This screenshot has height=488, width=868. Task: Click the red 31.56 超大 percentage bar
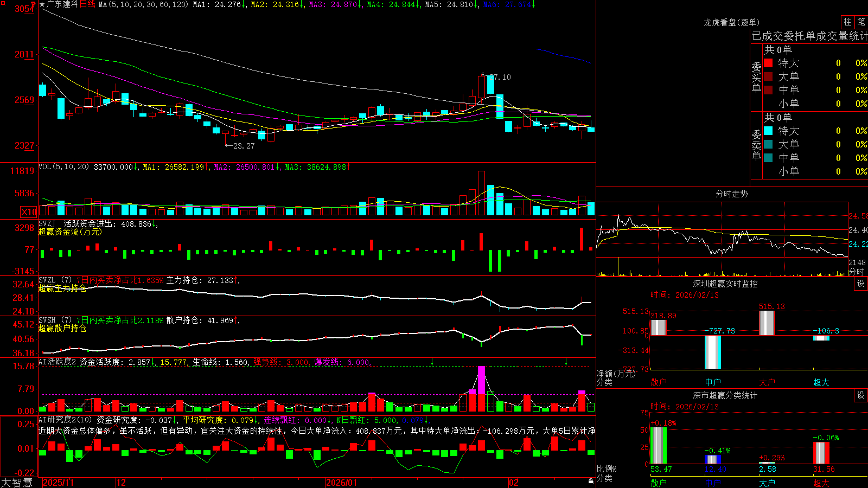click(x=821, y=453)
